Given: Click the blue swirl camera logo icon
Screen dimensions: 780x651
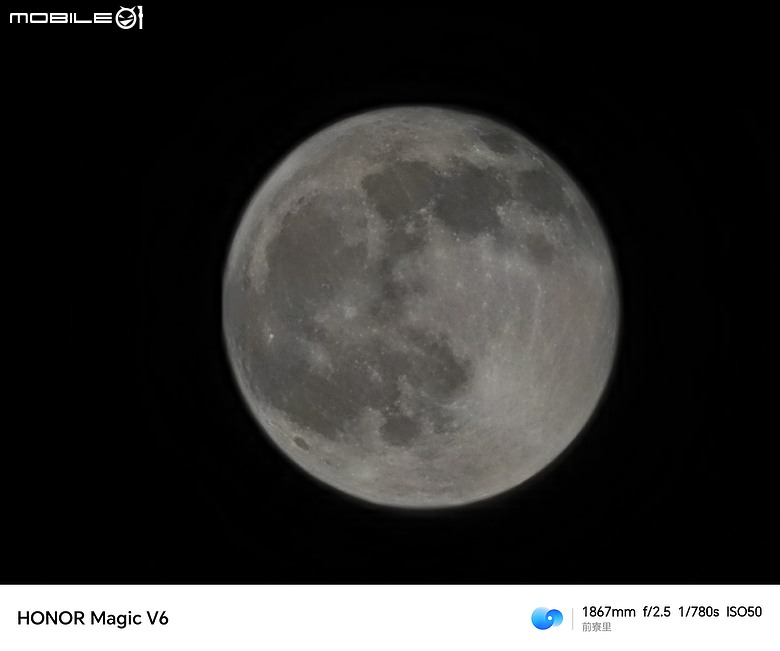Looking at the screenshot, I should (x=547, y=618).
